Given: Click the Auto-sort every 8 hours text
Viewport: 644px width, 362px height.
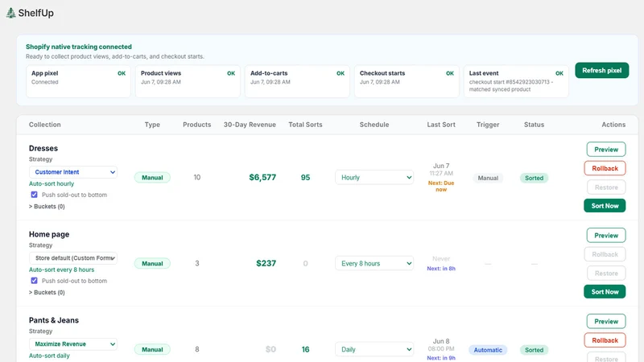Looking at the screenshot, I should click(x=62, y=269).
